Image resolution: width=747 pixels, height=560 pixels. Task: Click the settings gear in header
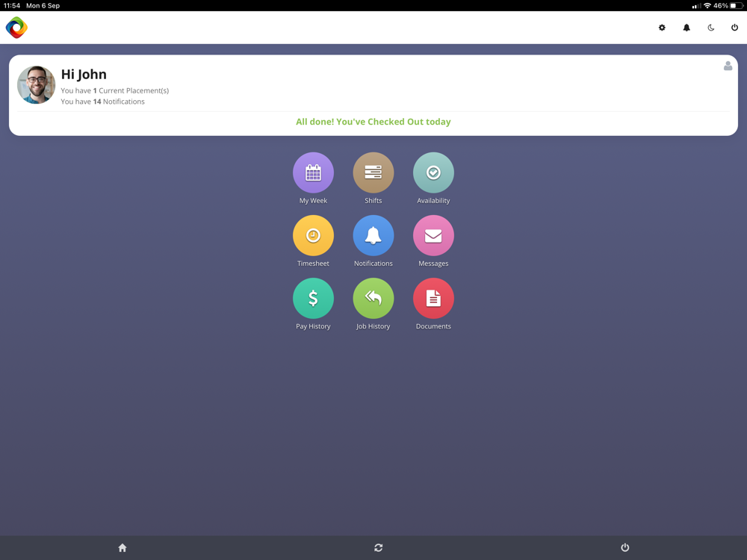[x=662, y=28]
